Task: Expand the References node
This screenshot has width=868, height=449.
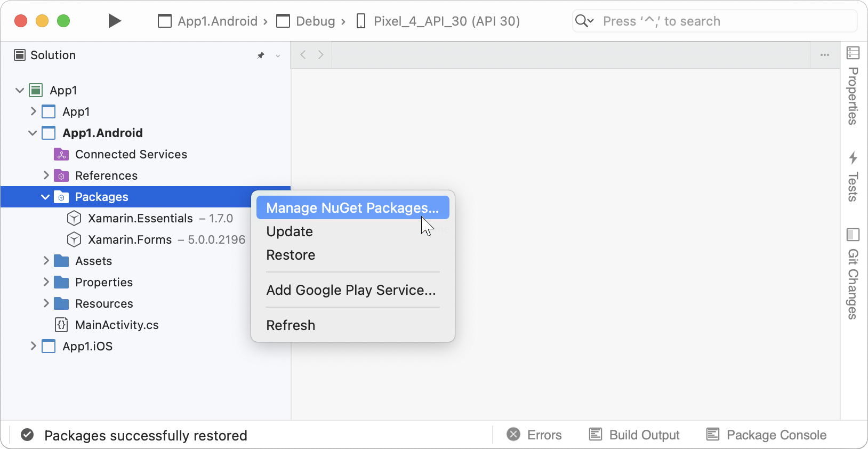Action: (x=46, y=175)
